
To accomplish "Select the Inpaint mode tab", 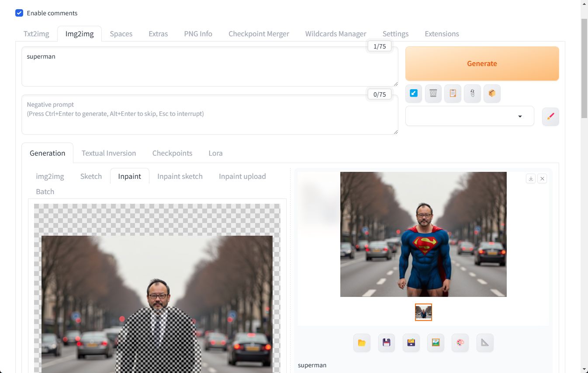I will click(129, 176).
